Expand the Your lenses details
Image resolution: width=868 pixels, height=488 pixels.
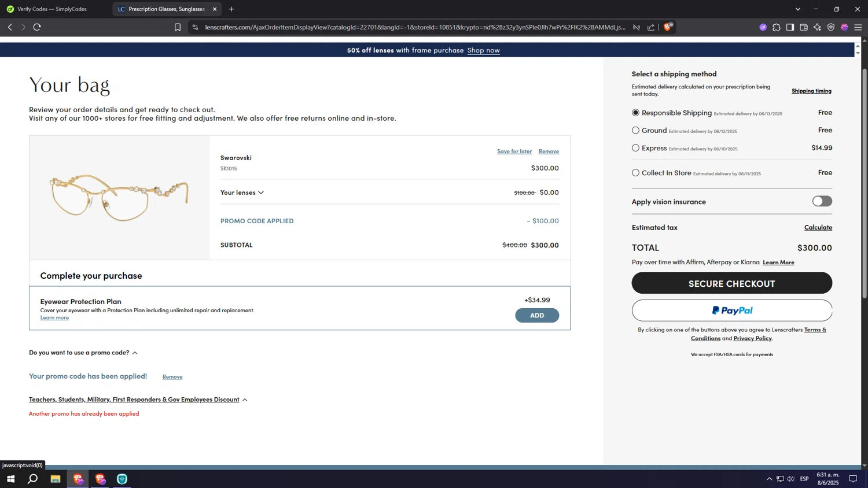(242, 193)
